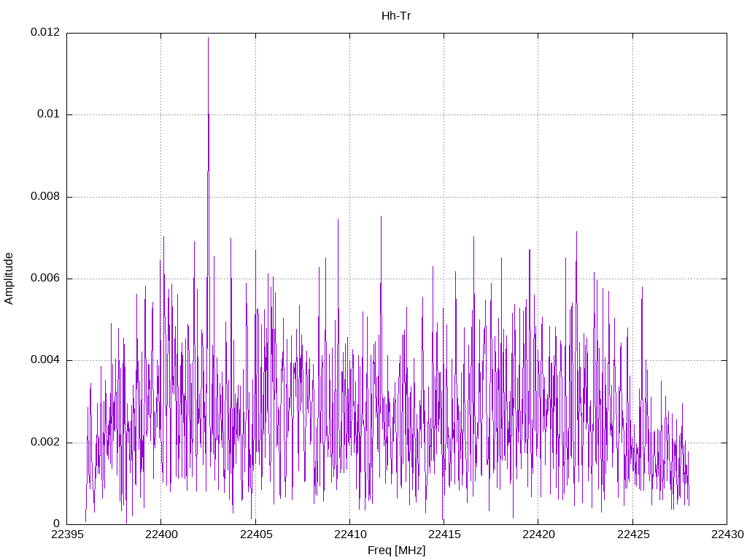This screenshot has height=560, width=747.
Task: Select the Amplitude y-axis label
Action: pyautogui.click(x=9, y=279)
